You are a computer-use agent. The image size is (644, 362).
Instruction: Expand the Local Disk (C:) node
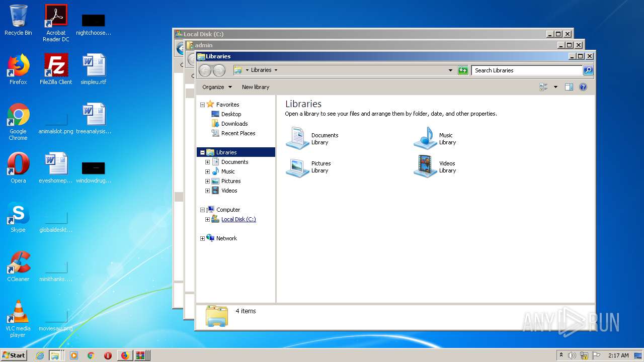pyautogui.click(x=207, y=219)
